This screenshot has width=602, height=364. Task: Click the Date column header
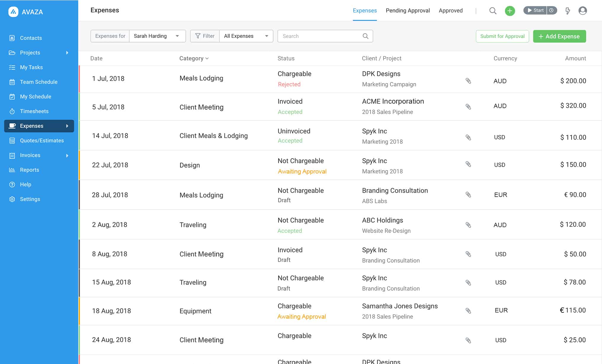[96, 58]
